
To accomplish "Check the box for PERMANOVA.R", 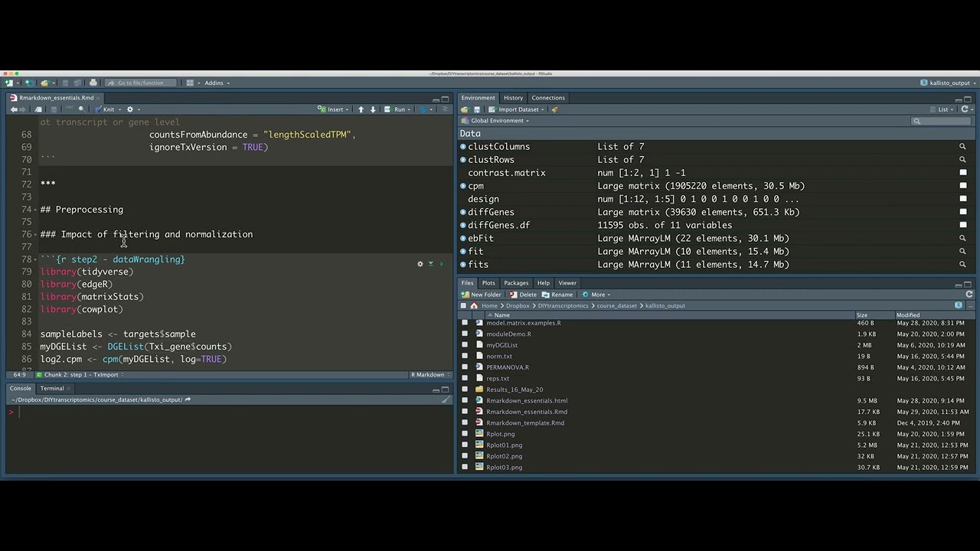I will click(x=465, y=367).
